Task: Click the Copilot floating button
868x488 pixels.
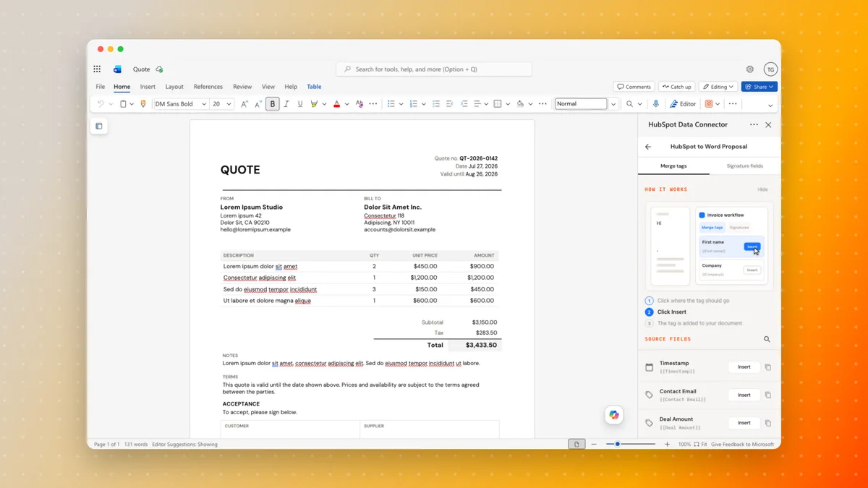Action: click(x=614, y=415)
